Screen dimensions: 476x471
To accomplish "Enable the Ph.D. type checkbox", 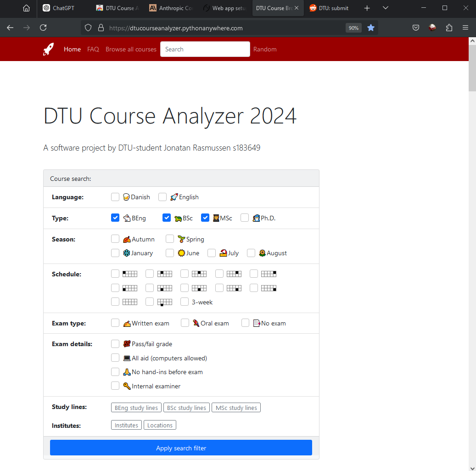I will pyautogui.click(x=245, y=218).
